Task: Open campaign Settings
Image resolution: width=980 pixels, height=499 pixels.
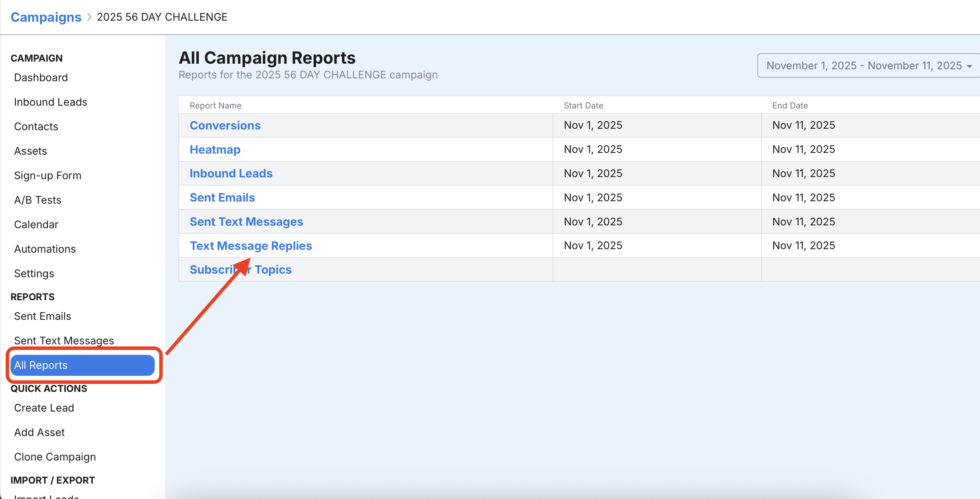Action: click(x=34, y=273)
